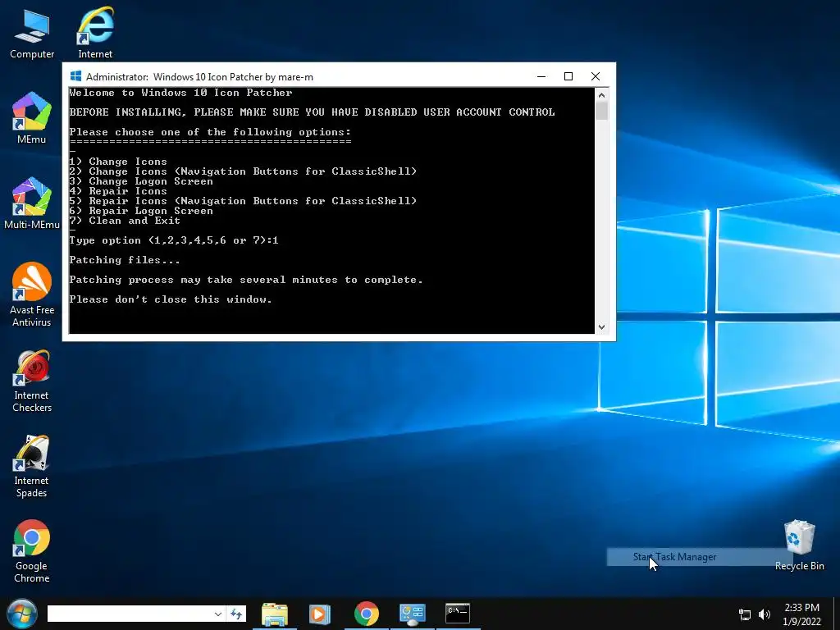
Task: Click Start Task Manager menu entry
Action: (x=700, y=557)
